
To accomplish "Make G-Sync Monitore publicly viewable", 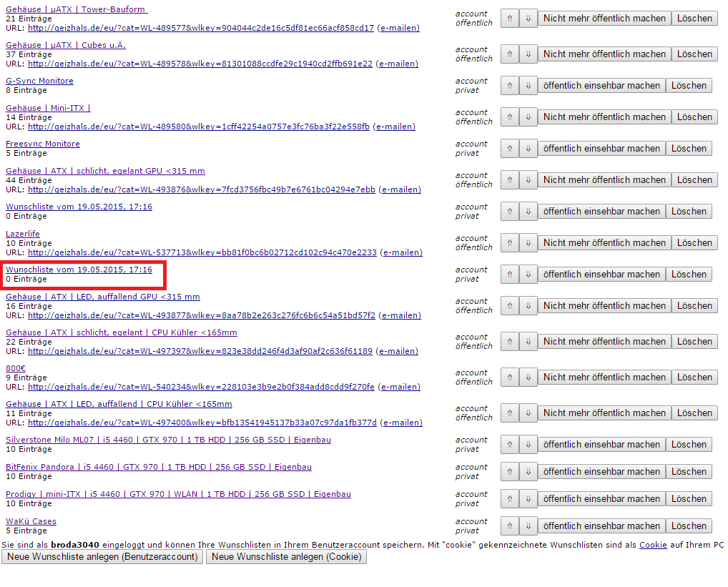I will tap(601, 86).
